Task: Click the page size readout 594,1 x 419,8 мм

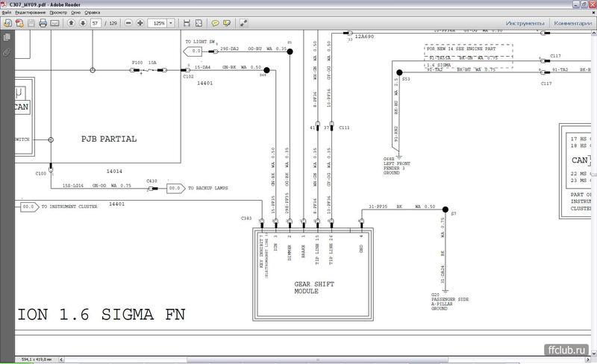Action: point(37,360)
